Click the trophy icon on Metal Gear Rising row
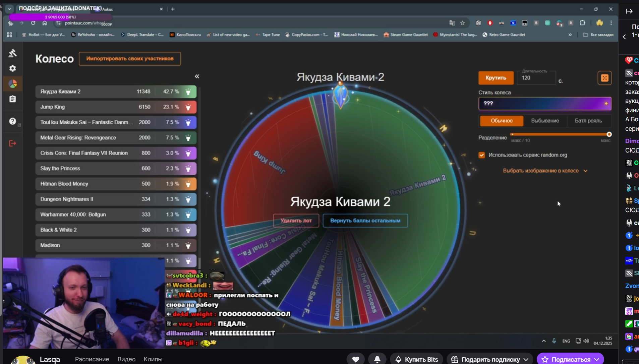The image size is (639, 364). [188, 138]
